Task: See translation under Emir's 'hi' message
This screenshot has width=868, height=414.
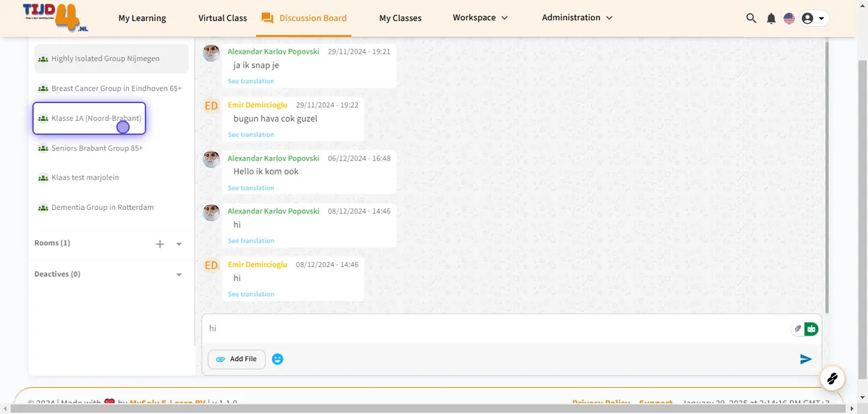Action: (251, 295)
